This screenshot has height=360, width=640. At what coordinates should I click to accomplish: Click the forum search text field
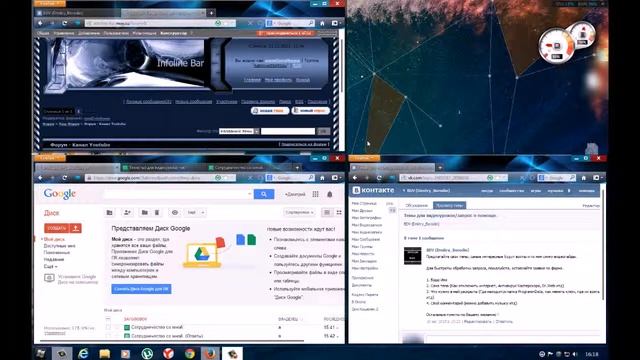click(288, 131)
